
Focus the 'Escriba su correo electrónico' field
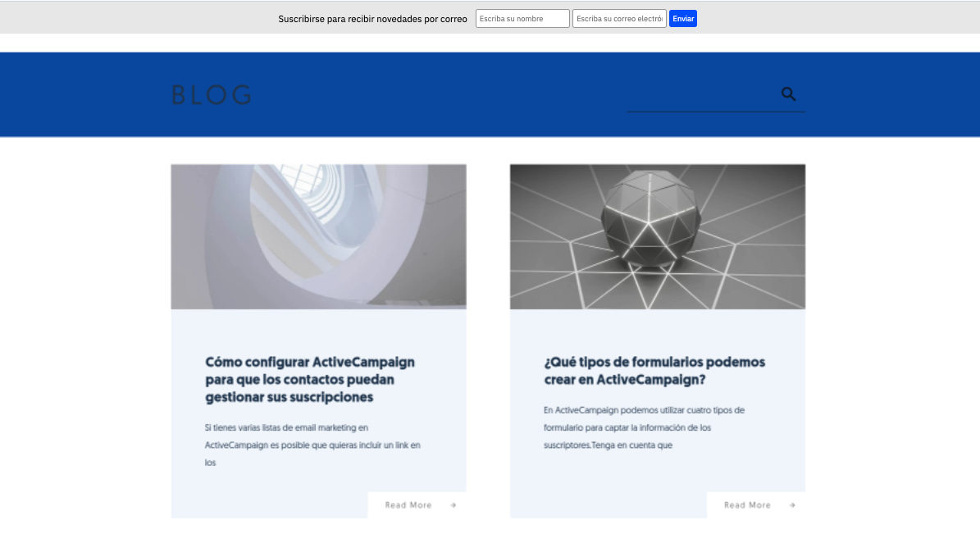coord(619,19)
